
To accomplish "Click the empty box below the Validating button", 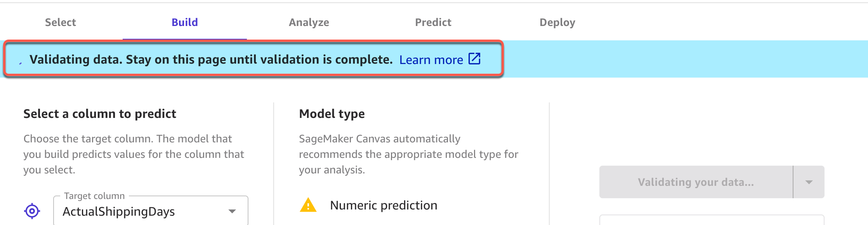I will [x=712, y=220].
